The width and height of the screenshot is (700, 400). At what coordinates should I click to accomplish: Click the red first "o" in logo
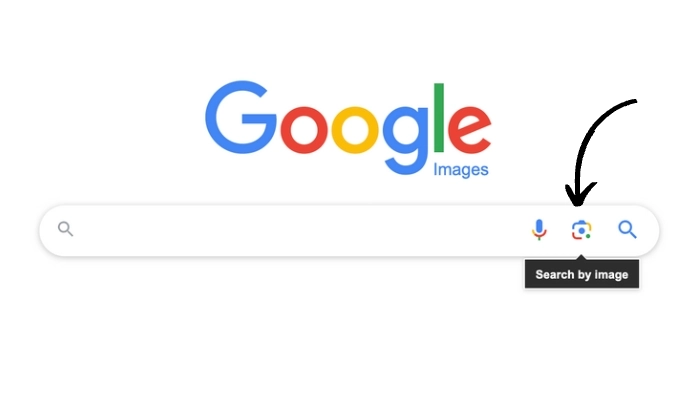point(304,130)
